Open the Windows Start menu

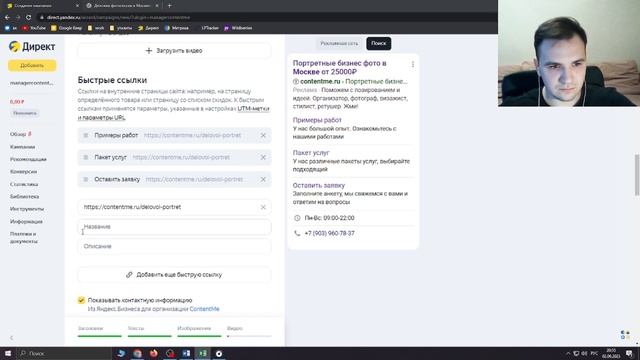[x=8, y=353]
